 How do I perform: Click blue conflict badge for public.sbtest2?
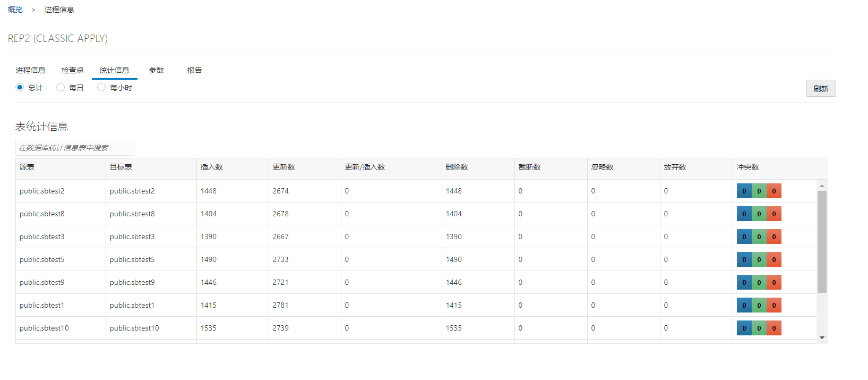[744, 191]
